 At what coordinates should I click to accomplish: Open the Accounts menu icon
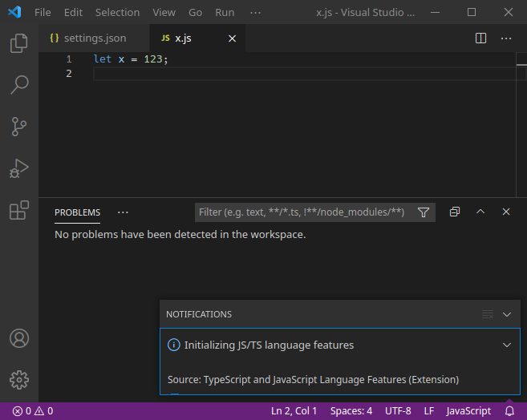[x=18, y=338]
